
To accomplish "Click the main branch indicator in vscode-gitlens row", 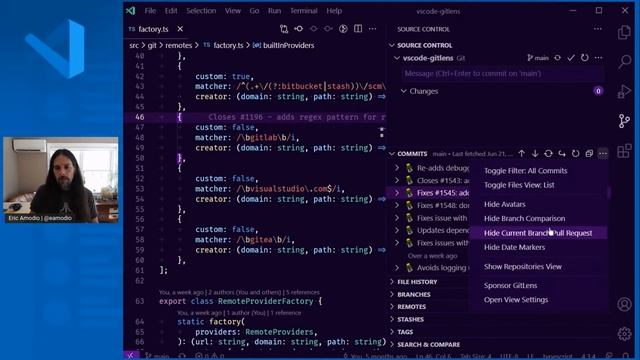I will pos(538,58).
